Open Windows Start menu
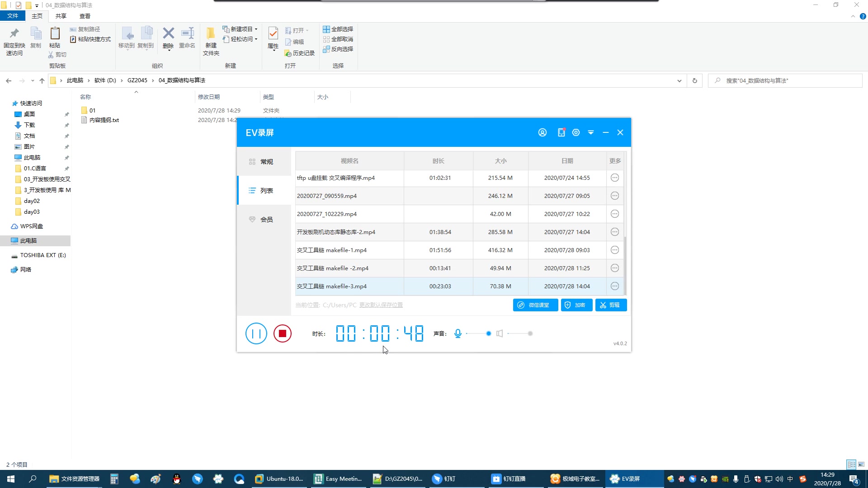The image size is (868, 488). (x=11, y=479)
